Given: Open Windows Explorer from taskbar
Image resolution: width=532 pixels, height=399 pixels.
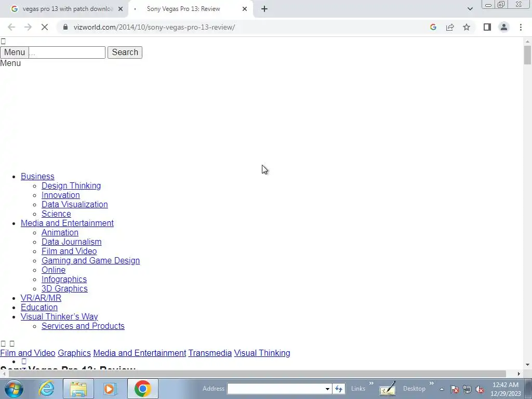Looking at the screenshot, I should click(78, 389).
